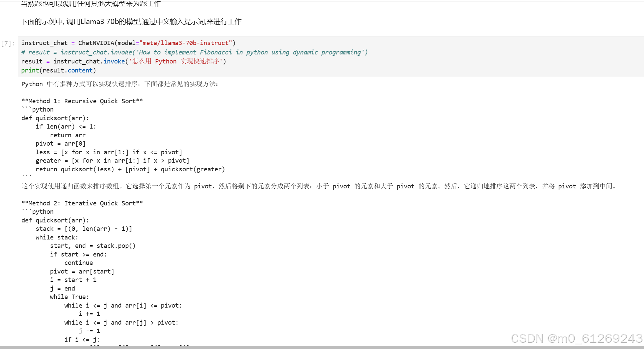Image resolution: width=644 pixels, height=349 pixels.
Task: Click 'while i <= j and arr[j] > pivot:'
Action: pyautogui.click(x=121, y=323)
